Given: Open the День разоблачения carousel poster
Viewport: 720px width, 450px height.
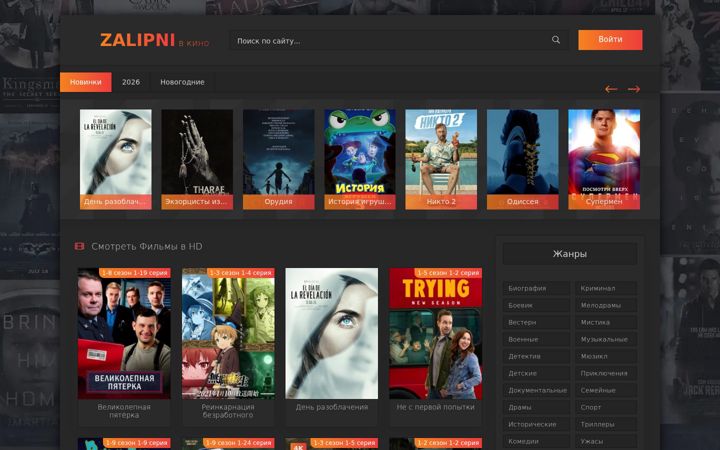Looking at the screenshot, I should pyautogui.click(x=116, y=159).
